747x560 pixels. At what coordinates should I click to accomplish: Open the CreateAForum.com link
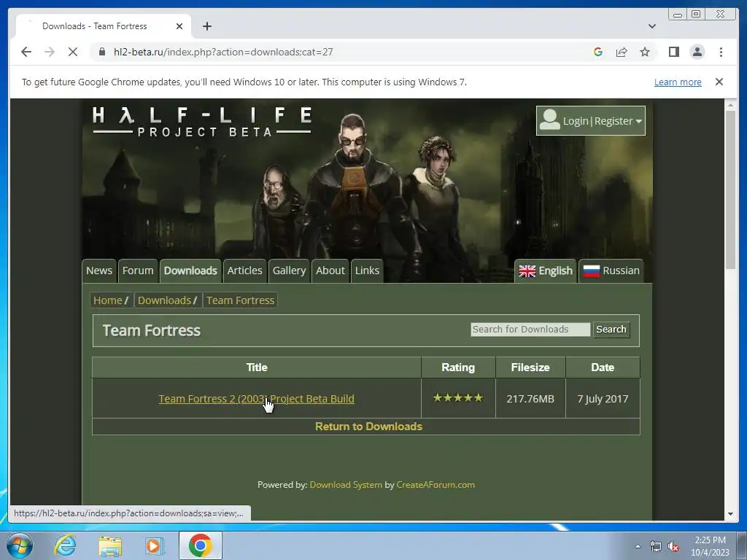tap(436, 485)
